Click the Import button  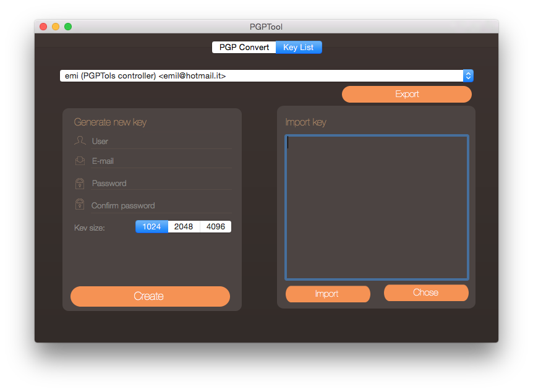[x=328, y=294]
